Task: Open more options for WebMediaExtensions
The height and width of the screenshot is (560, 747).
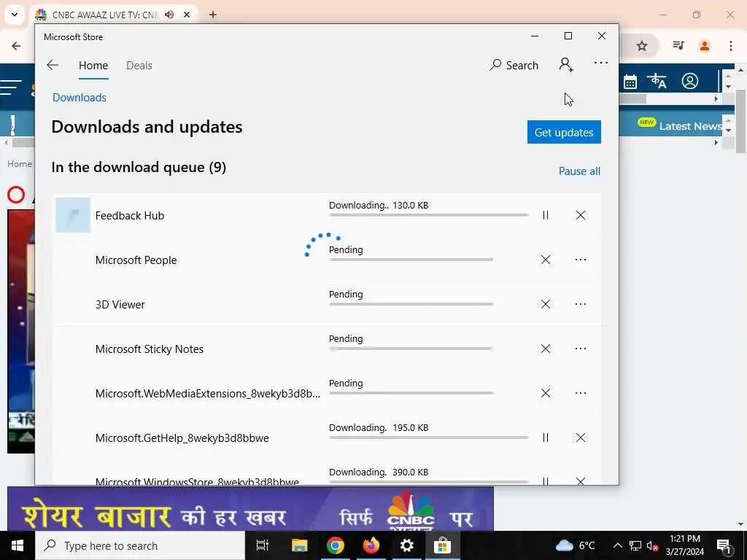Action: [x=580, y=393]
